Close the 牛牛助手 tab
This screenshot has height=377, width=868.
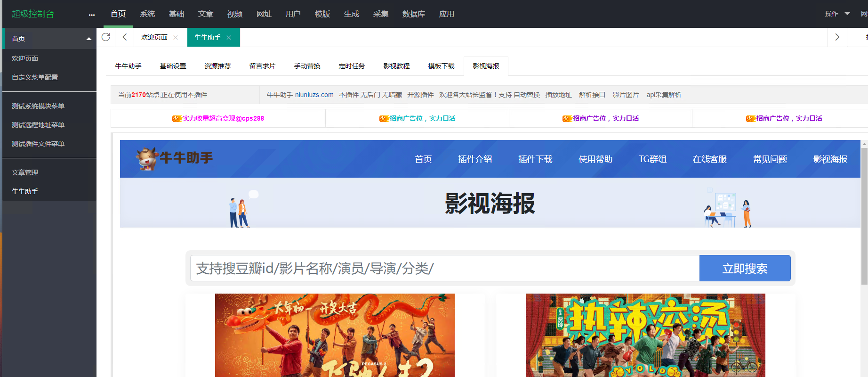229,38
